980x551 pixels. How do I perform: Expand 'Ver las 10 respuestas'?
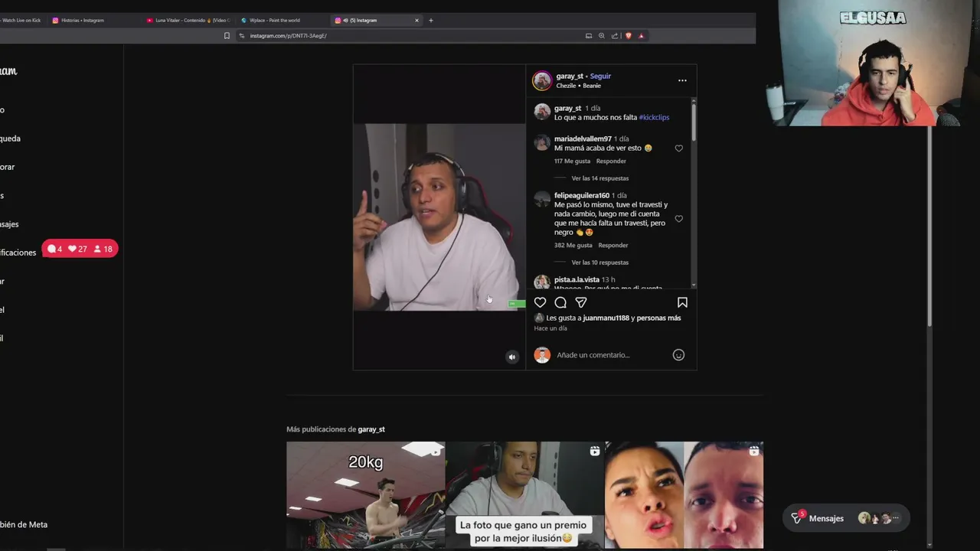click(599, 262)
